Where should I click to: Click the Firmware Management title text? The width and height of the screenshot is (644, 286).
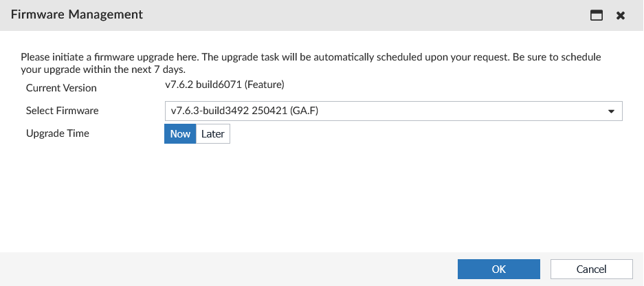coord(77,14)
